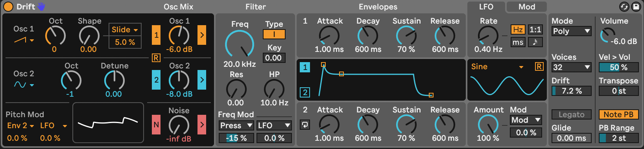
Task: Toggle the oscillator retrigger R button
Action: (156, 58)
